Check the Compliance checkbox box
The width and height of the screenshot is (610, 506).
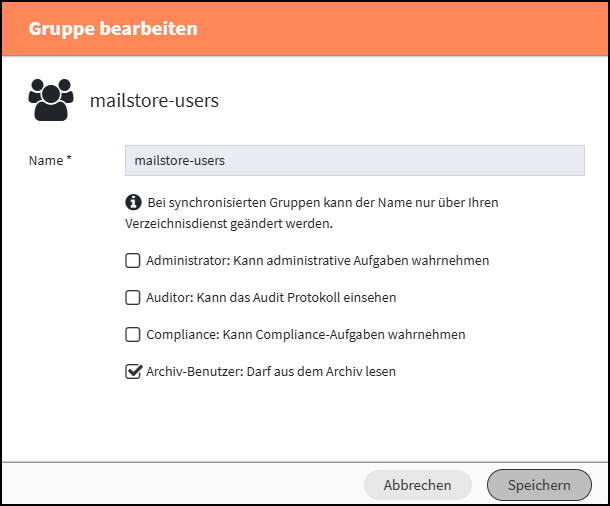point(133,334)
